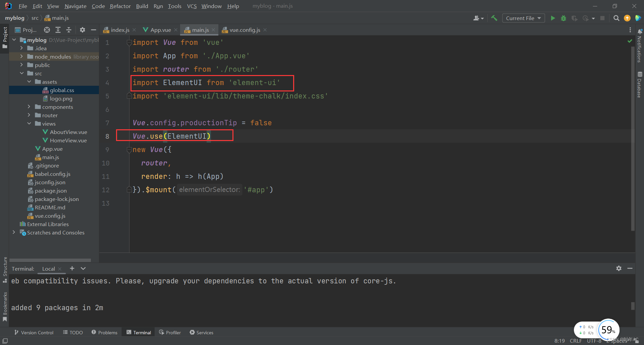Screen dimensions: 644x345
Task: Open the Project panel settings gear
Action: click(82, 30)
